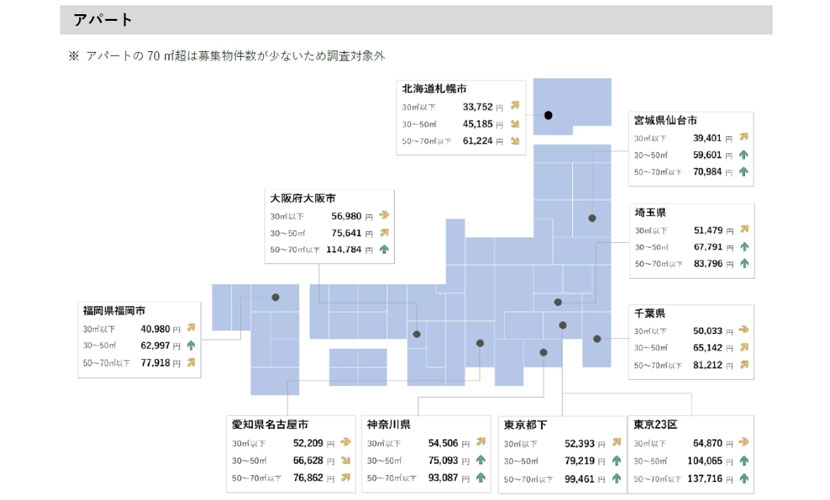This screenshot has height=500, width=830.
Task: Click the up-right arrow beside 40,980 円
Action: tap(191, 328)
